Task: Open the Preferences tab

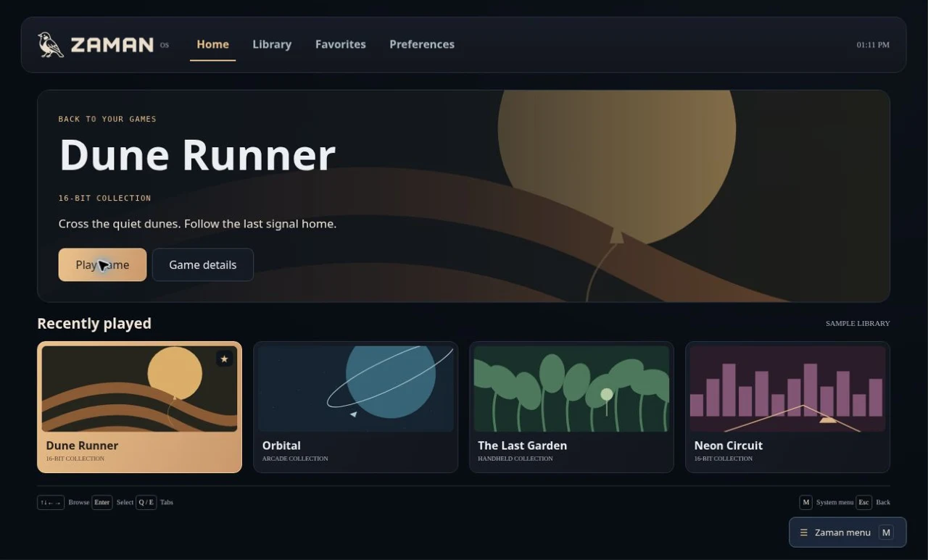Action: tap(422, 44)
